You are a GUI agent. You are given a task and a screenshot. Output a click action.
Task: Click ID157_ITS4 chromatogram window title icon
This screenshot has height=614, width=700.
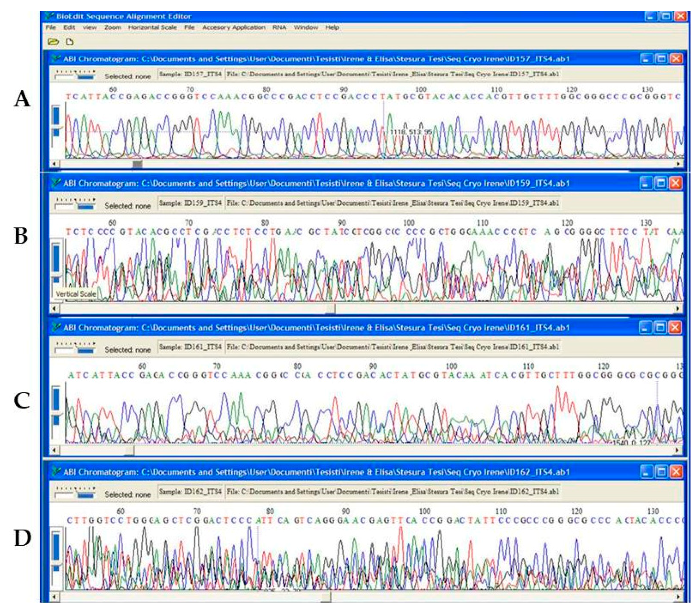pyautogui.click(x=56, y=58)
